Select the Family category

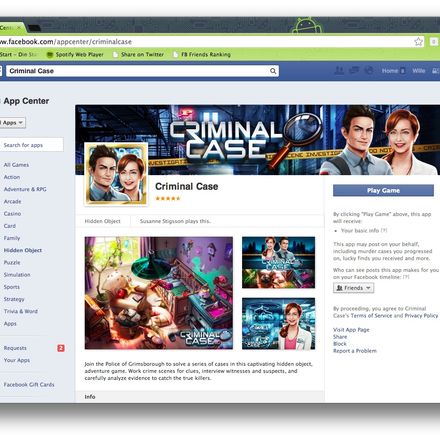click(x=12, y=238)
